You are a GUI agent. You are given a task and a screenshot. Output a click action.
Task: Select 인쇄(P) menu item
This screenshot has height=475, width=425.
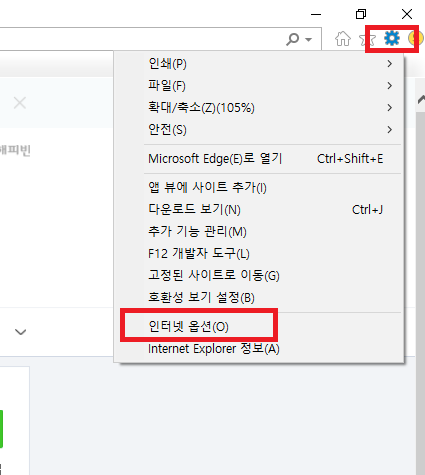tap(259, 63)
